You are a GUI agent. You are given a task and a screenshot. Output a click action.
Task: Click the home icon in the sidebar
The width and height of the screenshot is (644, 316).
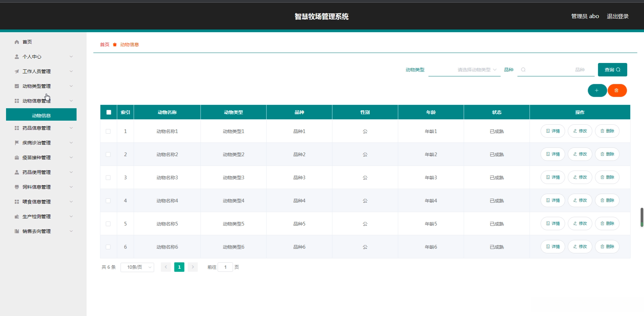17,42
